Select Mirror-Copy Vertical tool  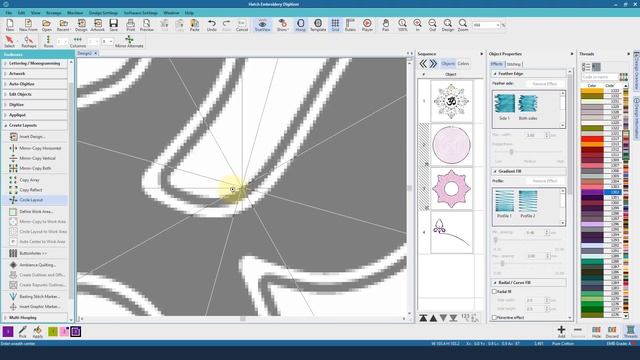pyautogui.click(x=32, y=158)
